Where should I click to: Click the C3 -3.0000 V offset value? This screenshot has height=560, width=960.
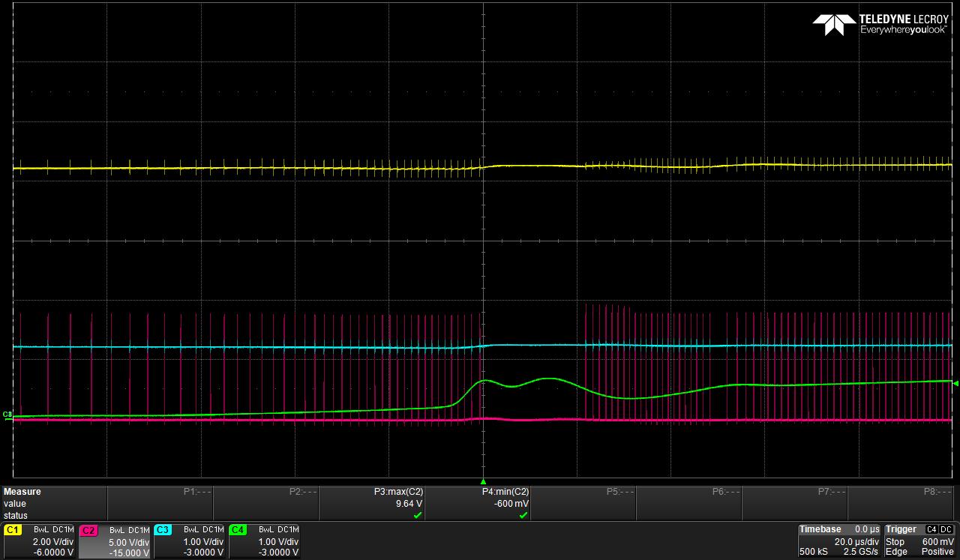tap(203, 553)
